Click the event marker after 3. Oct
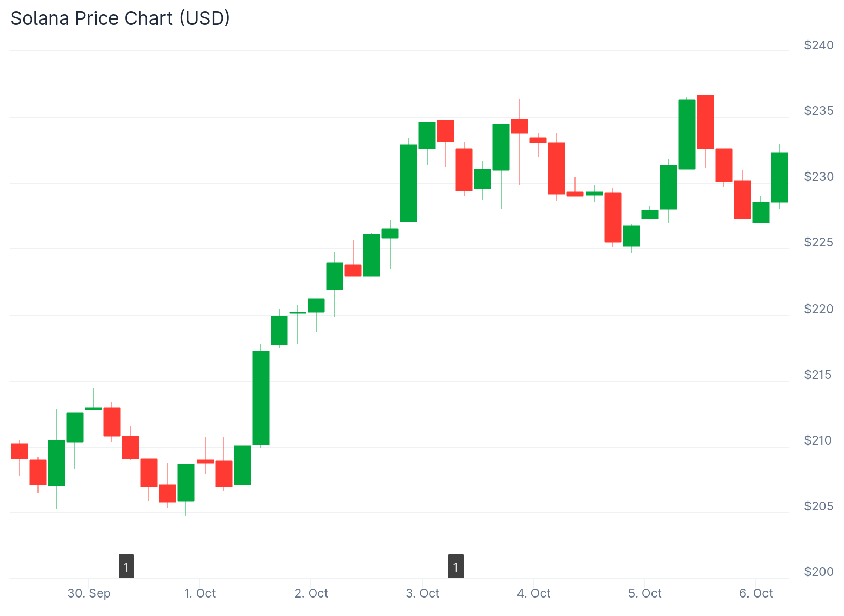This screenshot has height=616, width=844. (455, 567)
